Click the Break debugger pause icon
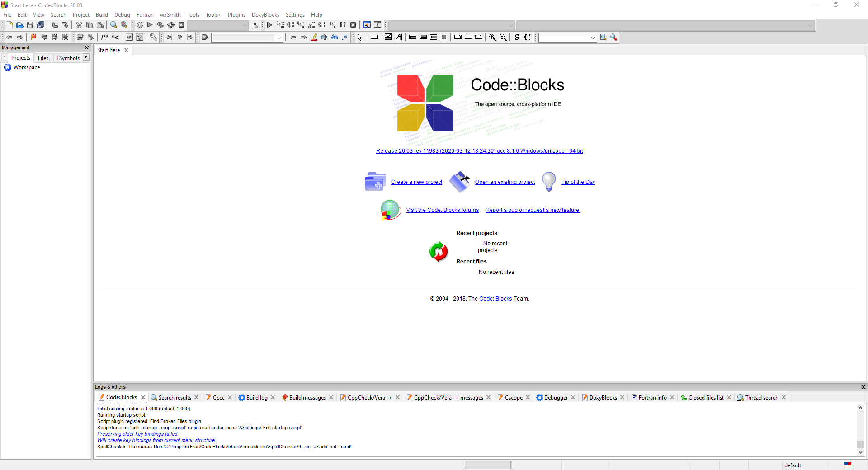The image size is (868, 470). pos(343,25)
